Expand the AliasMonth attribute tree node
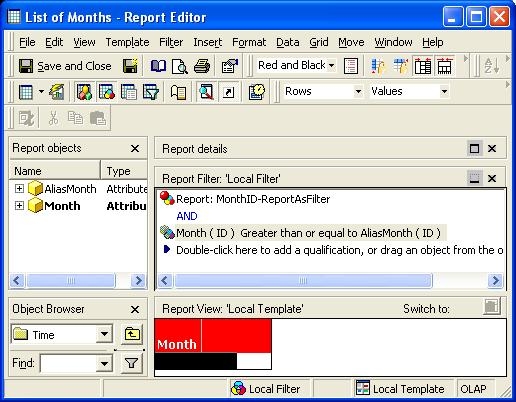Screen dimensions: 516x402 click(19, 189)
